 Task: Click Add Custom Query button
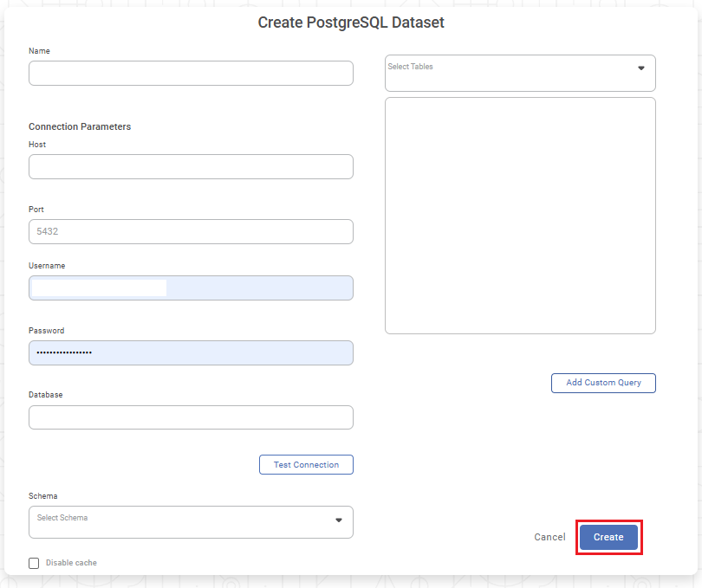point(603,383)
